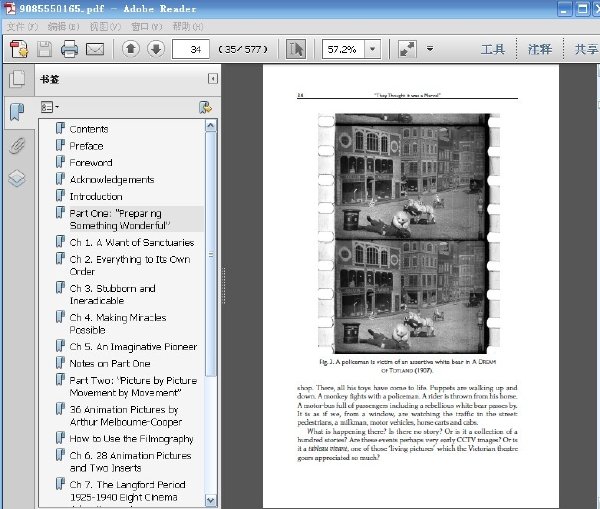Show the page thumbnails panel
Viewport: 600px width, 509px height.
[x=17, y=80]
